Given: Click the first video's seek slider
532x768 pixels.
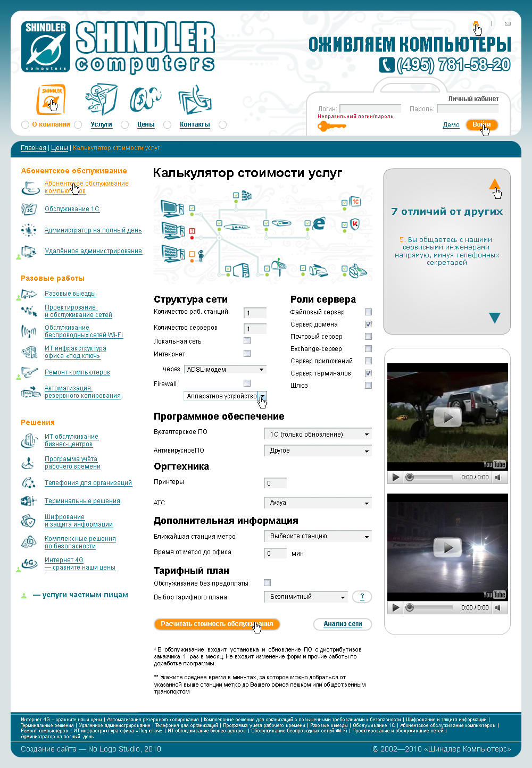Looking at the screenshot, I should (x=430, y=477).
